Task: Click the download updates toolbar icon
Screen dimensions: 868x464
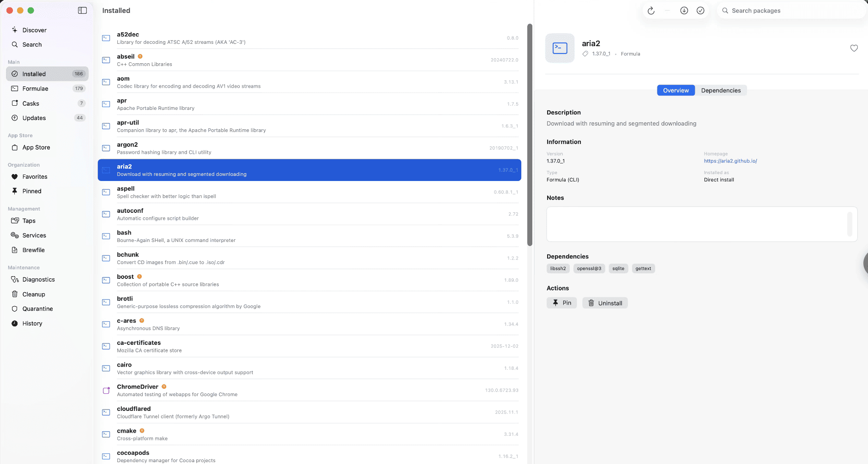Action: pos(684,11)
